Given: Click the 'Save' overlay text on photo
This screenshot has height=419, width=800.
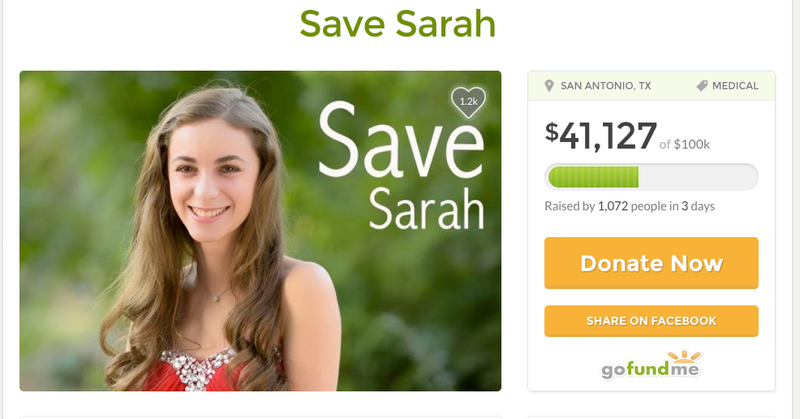Looking at the screenshot, I should pyautogui.click(x=401, y=139).
